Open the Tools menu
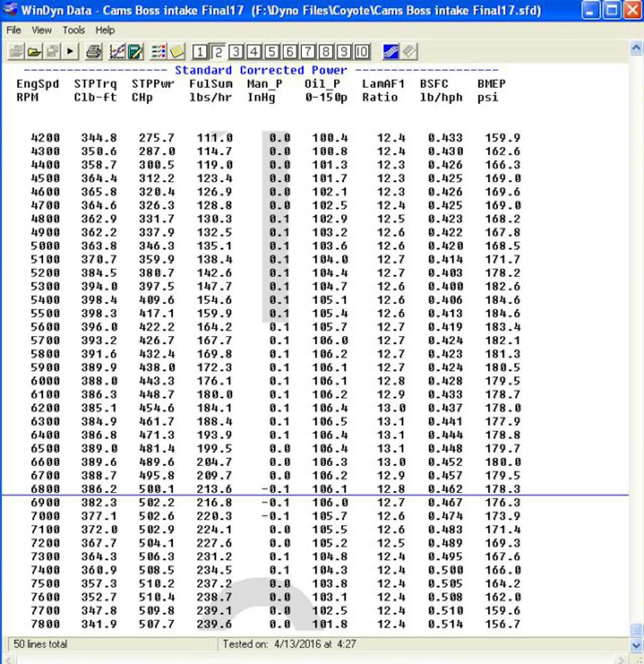This screenshot has width=644, height=664. [74, 30]
